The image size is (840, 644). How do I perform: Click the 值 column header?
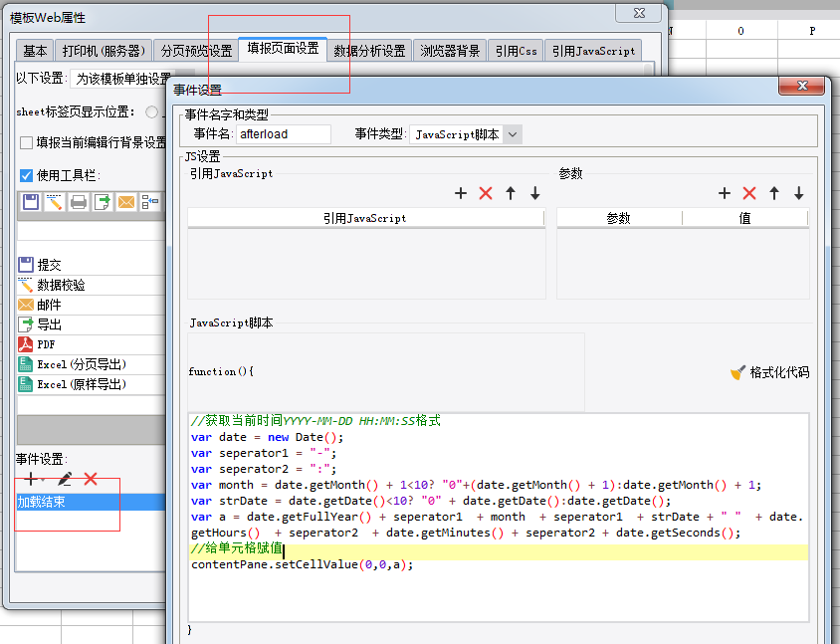click(x=744, y=218)
